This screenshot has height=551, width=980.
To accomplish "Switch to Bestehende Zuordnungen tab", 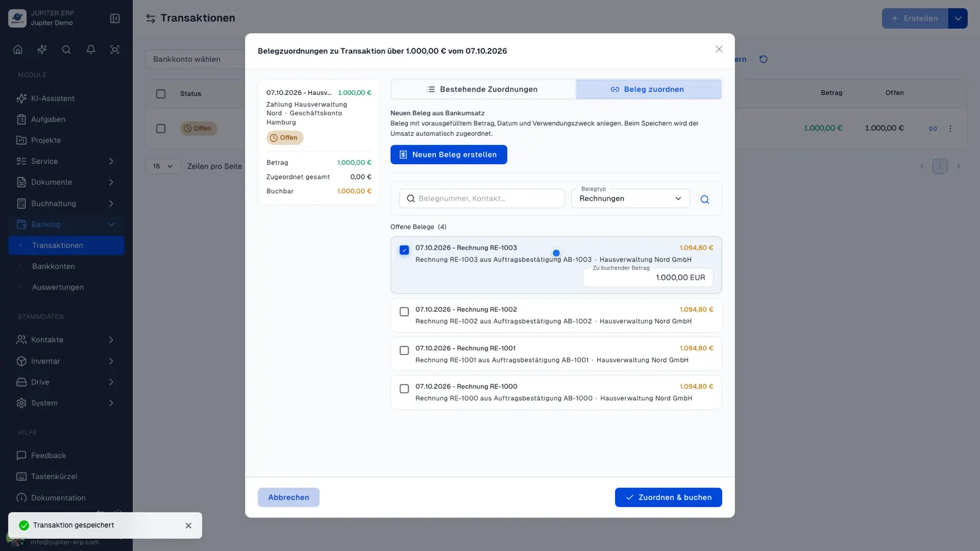I will click(483, 89).
